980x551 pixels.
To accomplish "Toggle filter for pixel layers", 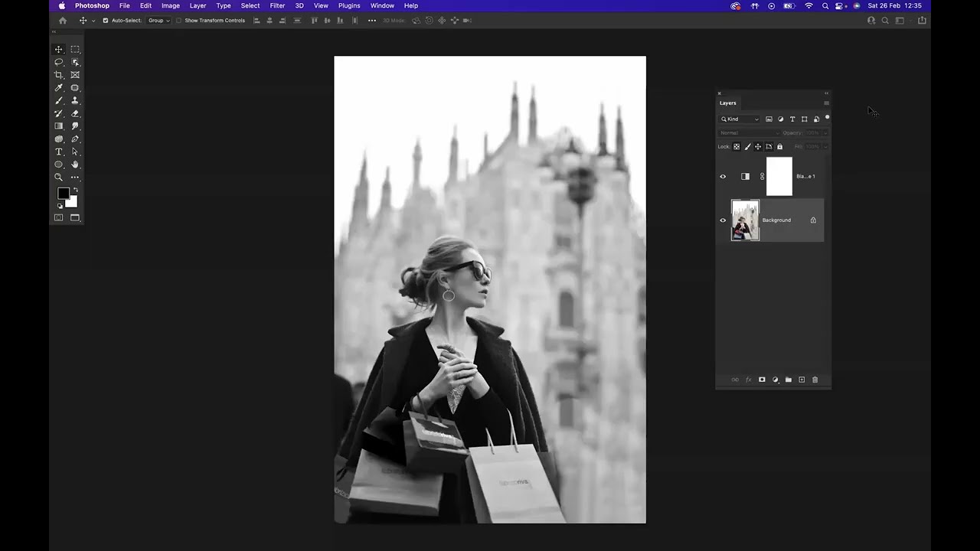I will [769, 119].
